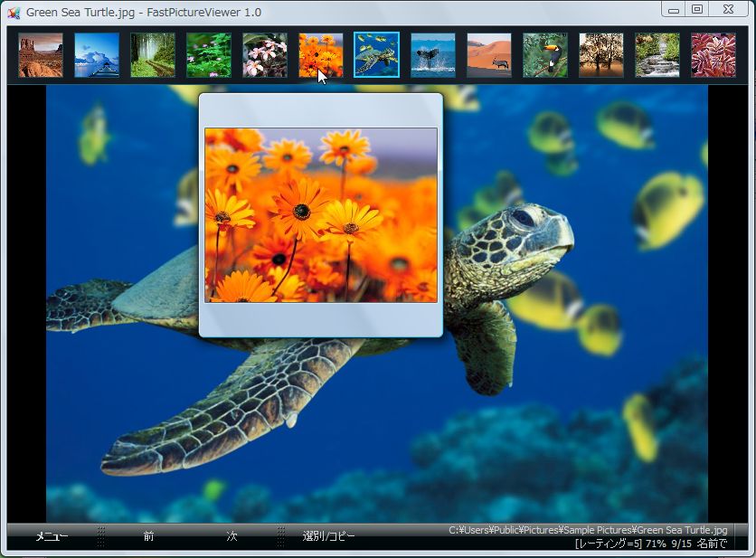Open the メニュー menu button
The width and height of the screenshot is (756, 558).
point(52,536)
